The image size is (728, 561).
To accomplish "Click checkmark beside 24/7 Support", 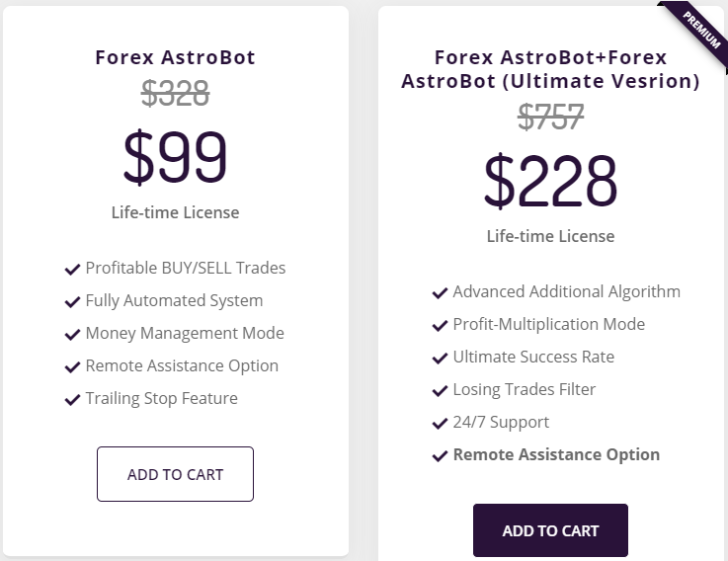I will [x=440, y=423].
